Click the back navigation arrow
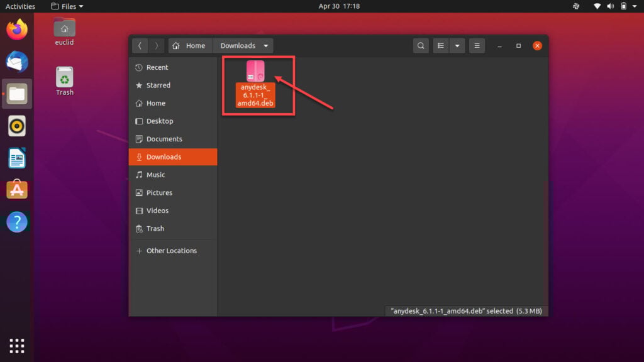Screen dimensions: 644x362 coord(140,45)
